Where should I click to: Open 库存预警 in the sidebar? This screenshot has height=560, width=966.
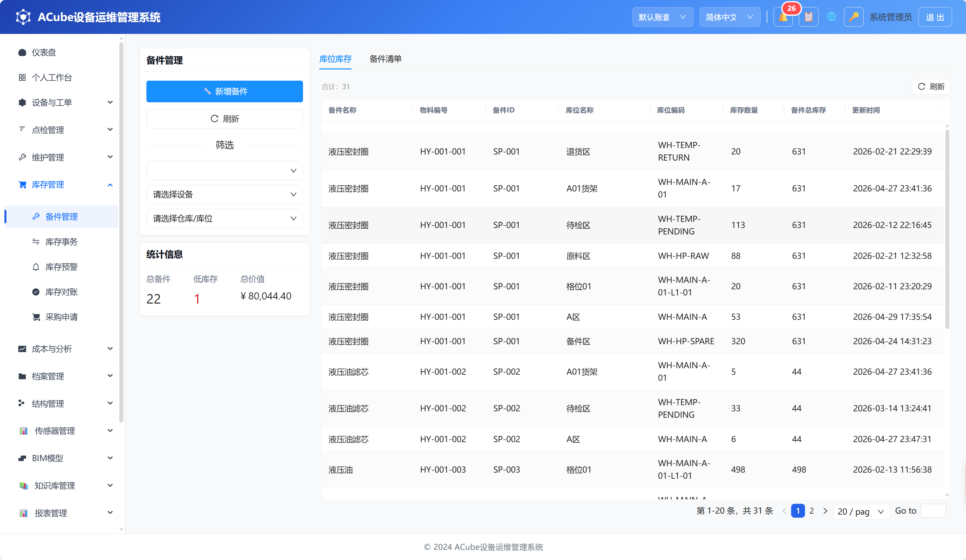[x=61, y=267]
